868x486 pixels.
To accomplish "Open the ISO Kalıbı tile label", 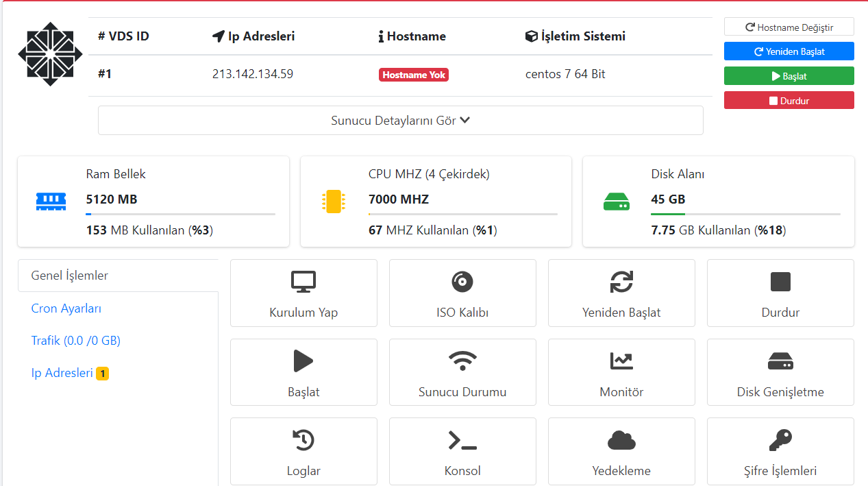I will [x=462, y=313].
